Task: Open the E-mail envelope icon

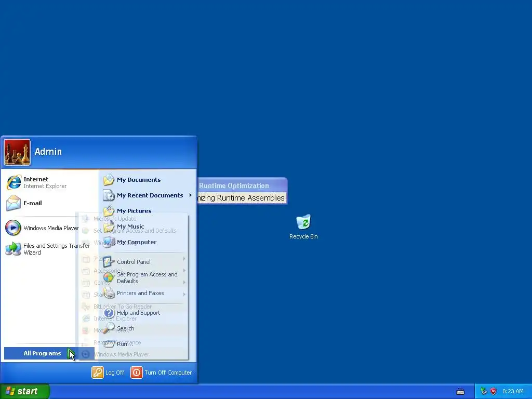Action: point(14,203)
